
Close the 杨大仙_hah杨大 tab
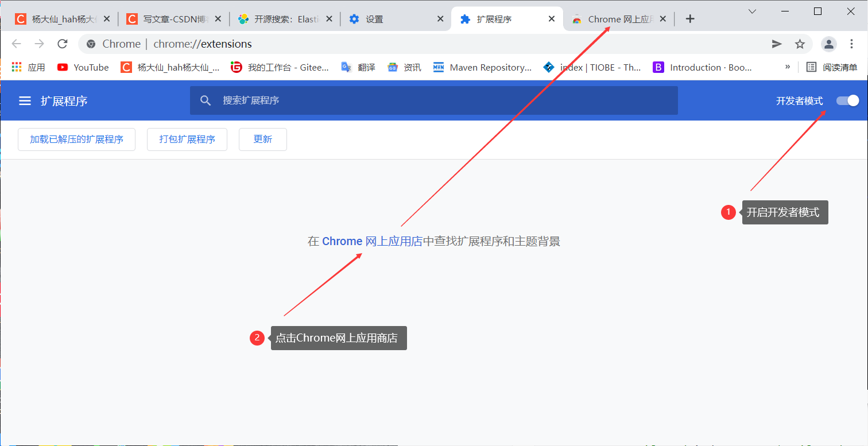click(x=107, y=19)
